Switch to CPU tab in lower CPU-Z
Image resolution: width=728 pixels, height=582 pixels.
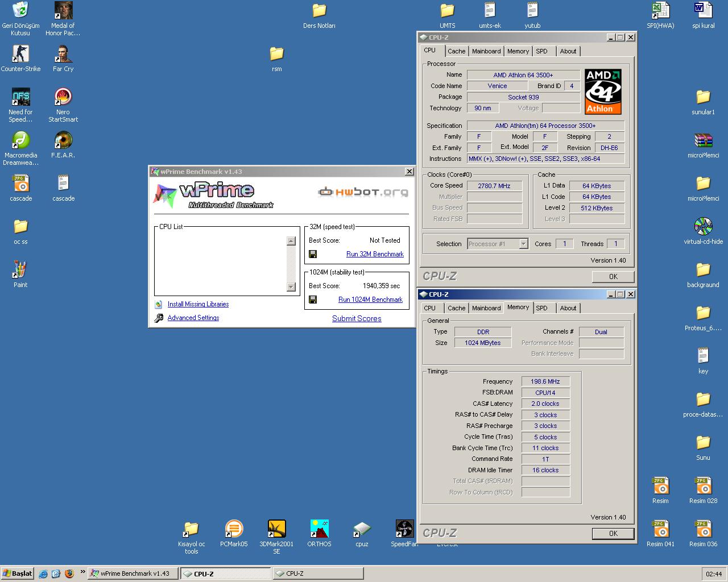[x=430, y=308]
